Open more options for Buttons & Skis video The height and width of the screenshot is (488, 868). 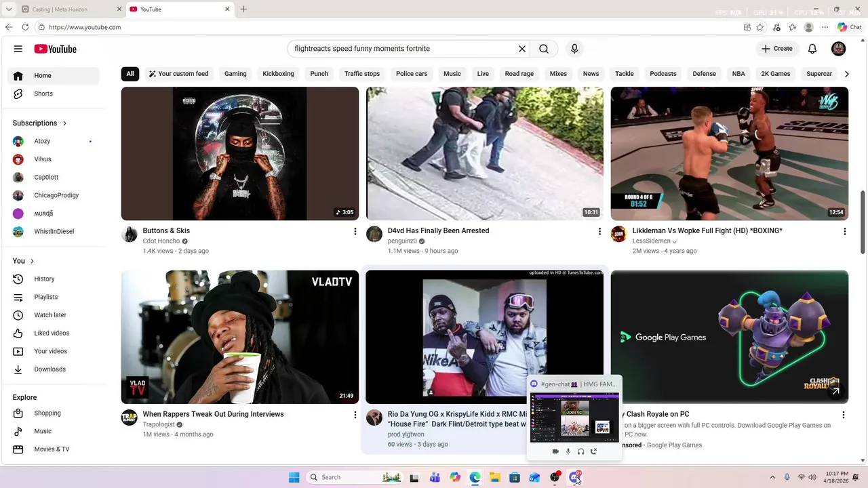[355, 232]
